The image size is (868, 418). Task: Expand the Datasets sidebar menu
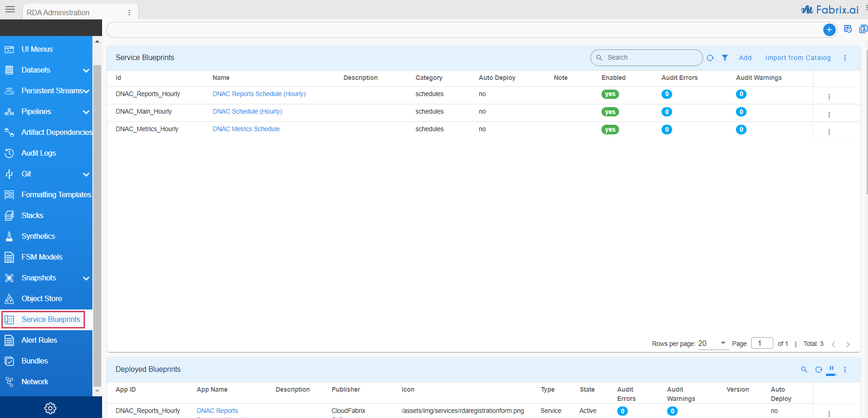click(86, 70)
